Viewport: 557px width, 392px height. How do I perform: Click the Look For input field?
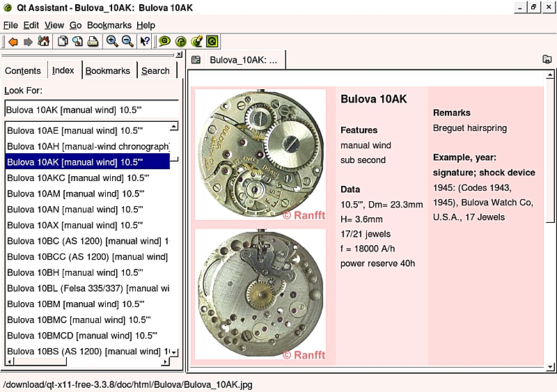[91, 109]
